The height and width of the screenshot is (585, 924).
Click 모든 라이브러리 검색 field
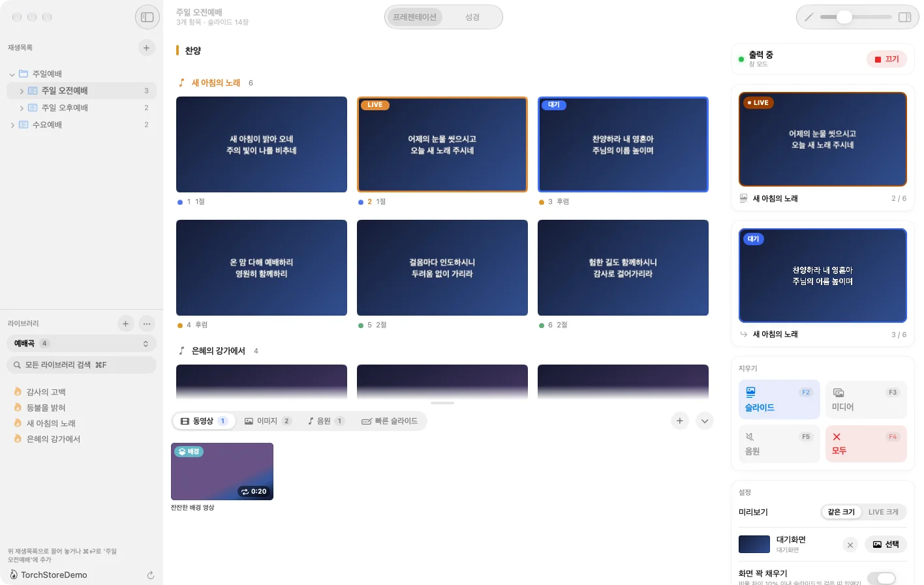[82, 365]
